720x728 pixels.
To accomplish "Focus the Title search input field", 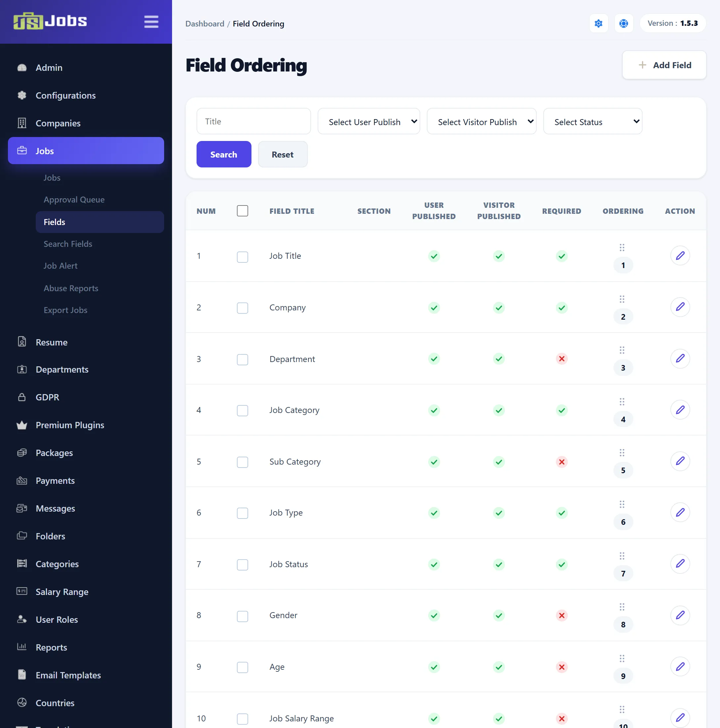I will pyautogui.click(x=253, y=121).
